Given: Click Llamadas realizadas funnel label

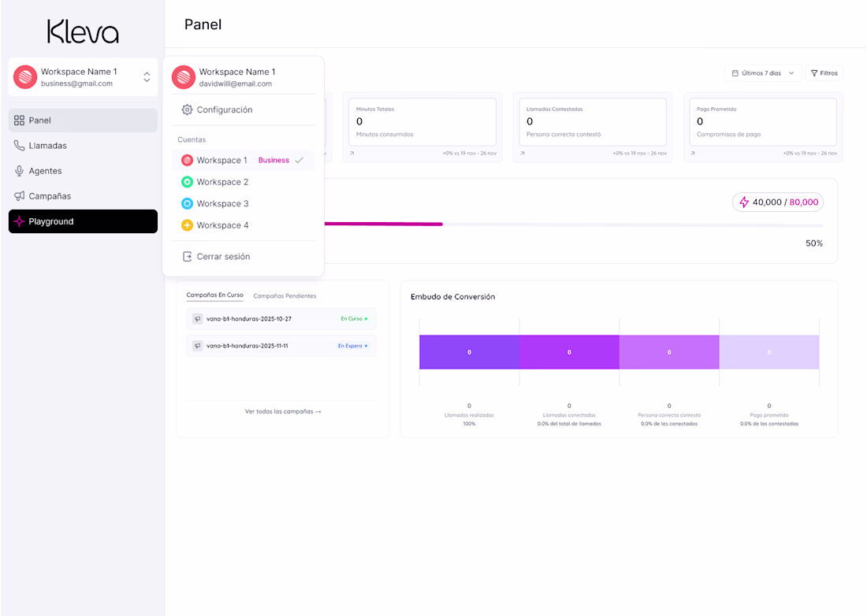Looking at the screenshot, I should coord(469,415).
